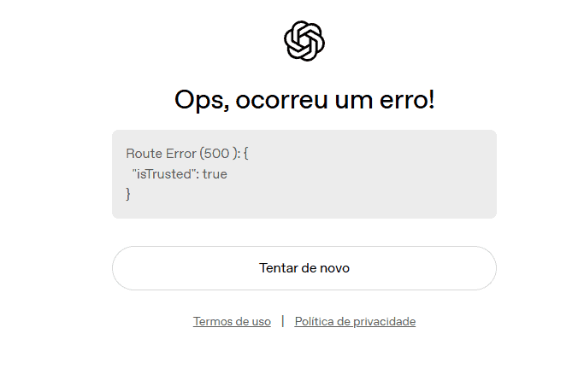Click the "isTrusted": true line

point(179,174)
